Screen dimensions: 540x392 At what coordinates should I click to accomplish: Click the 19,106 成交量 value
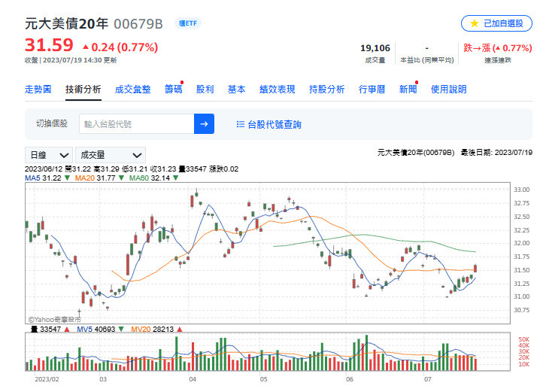[375, 48]
